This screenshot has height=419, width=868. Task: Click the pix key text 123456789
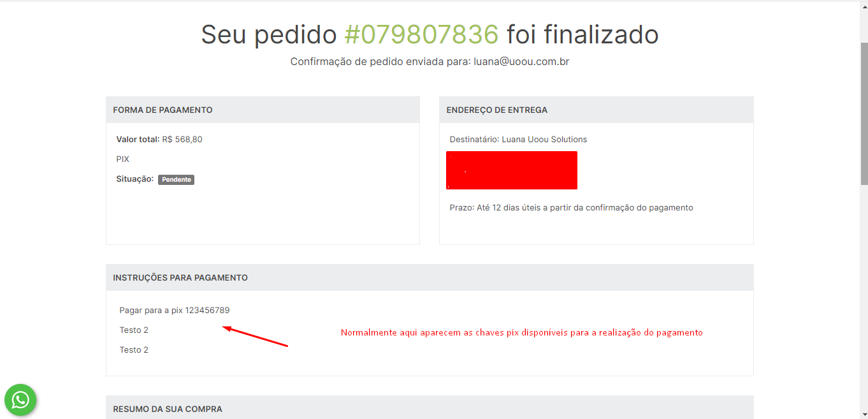click(x=207, y=311)
